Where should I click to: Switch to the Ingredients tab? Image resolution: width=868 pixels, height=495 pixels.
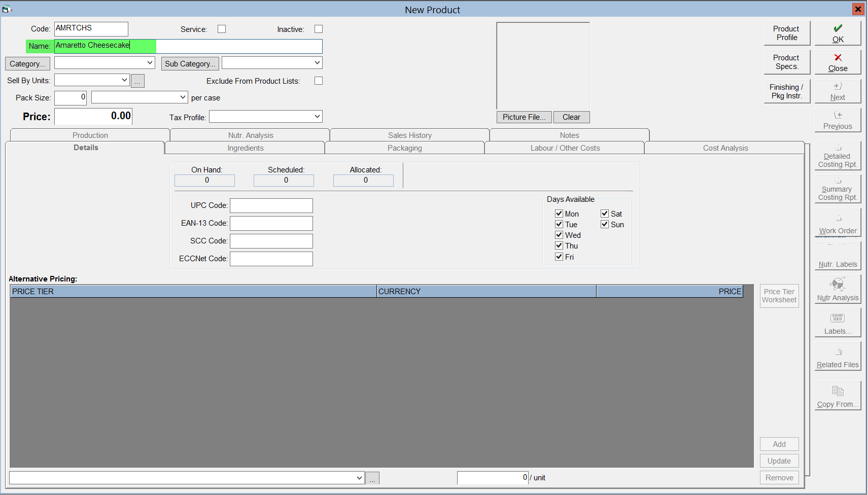coord(245,148)
